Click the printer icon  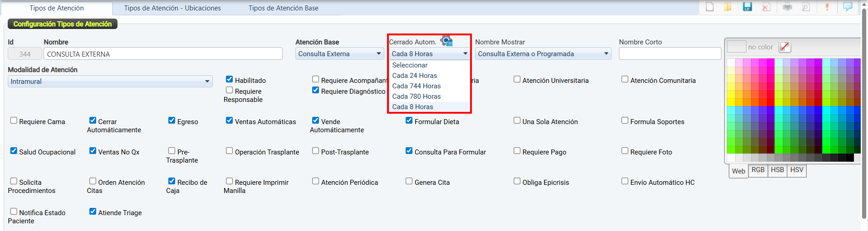coord(788,7)
